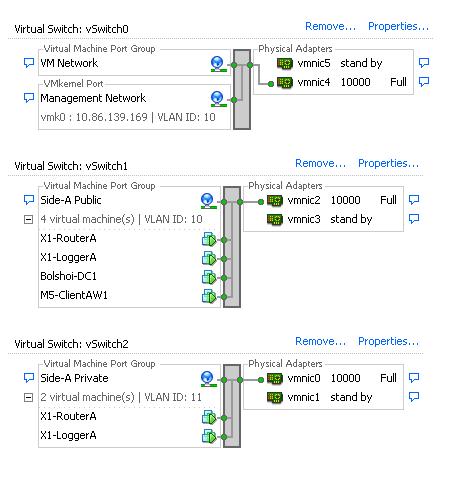Remove virtual switch vSwitch1
The width and height of the screenshot is (459, 490).
tap(320, 163)
